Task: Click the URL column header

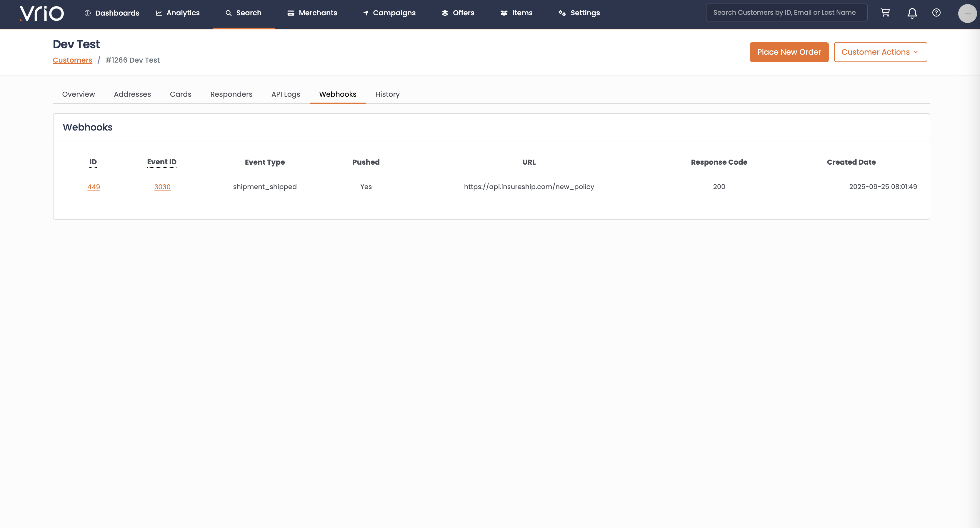Action: click(529, 162)
